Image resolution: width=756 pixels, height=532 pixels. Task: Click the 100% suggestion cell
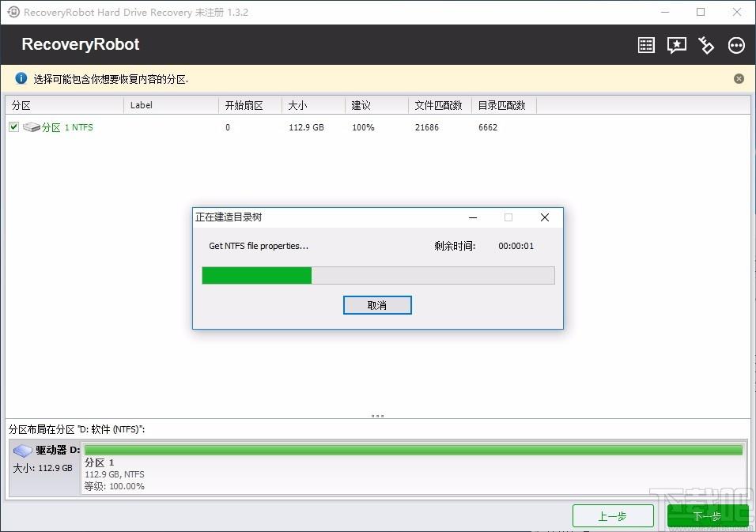pos(363,127)
